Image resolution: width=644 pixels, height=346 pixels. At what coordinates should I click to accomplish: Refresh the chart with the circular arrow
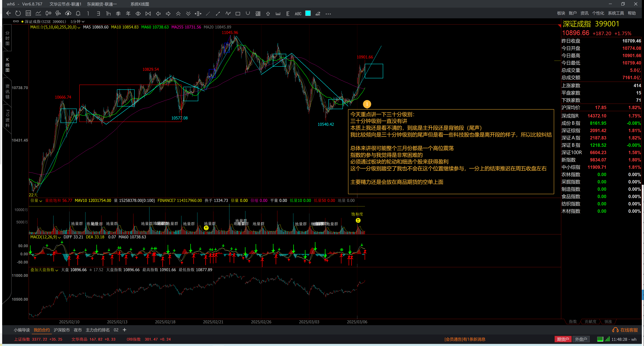[18, 13]
